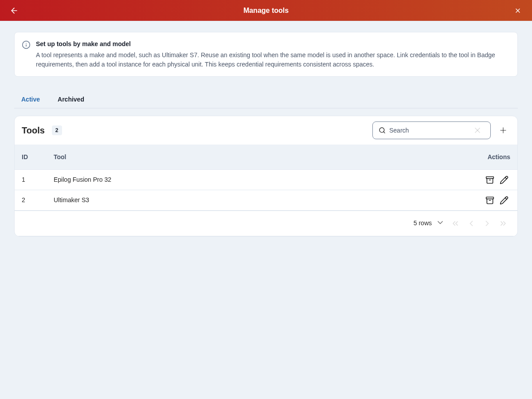Click the 'Set up tools by make and model' heading
Viewport: 532px width, 399px height.
pos(83,44)
